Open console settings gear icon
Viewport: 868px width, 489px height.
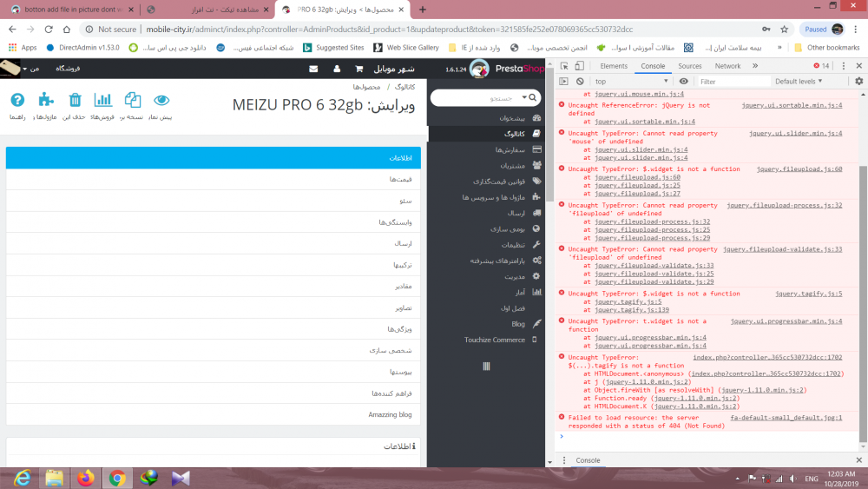pyautogui.click(x=858, y=82)
